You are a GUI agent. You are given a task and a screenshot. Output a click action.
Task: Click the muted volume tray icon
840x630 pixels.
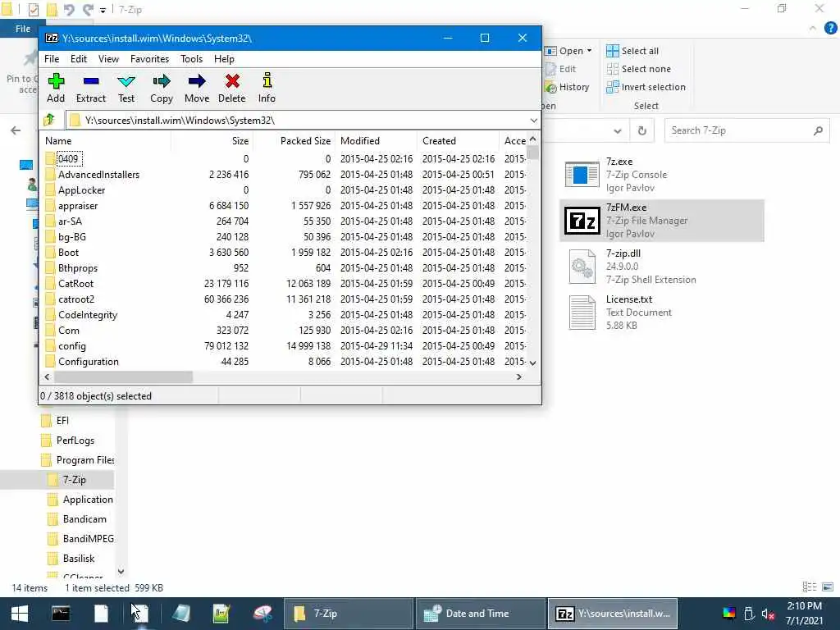[x=768, y=614]
